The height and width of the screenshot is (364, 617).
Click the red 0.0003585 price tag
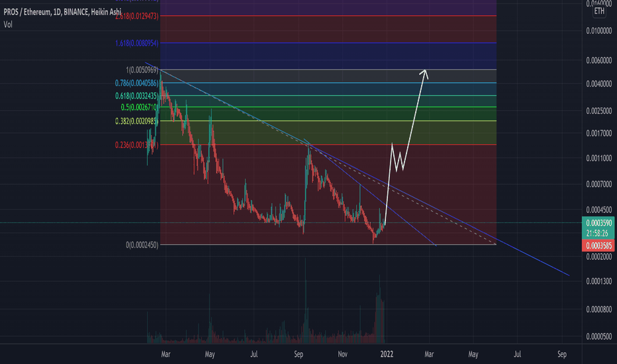[x=599, y=246]
